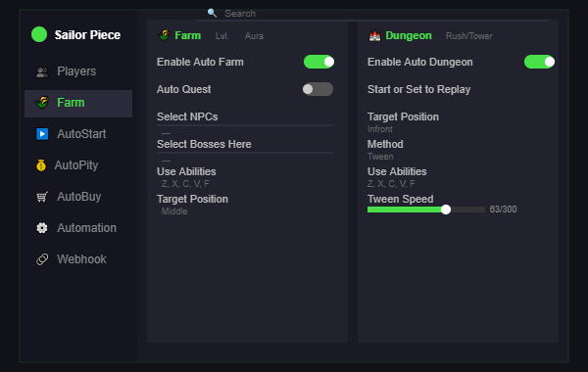Viewport: 588px width, 372px height.
Task: Disable the Enable Auto Farm toggle
Action: 318,62
